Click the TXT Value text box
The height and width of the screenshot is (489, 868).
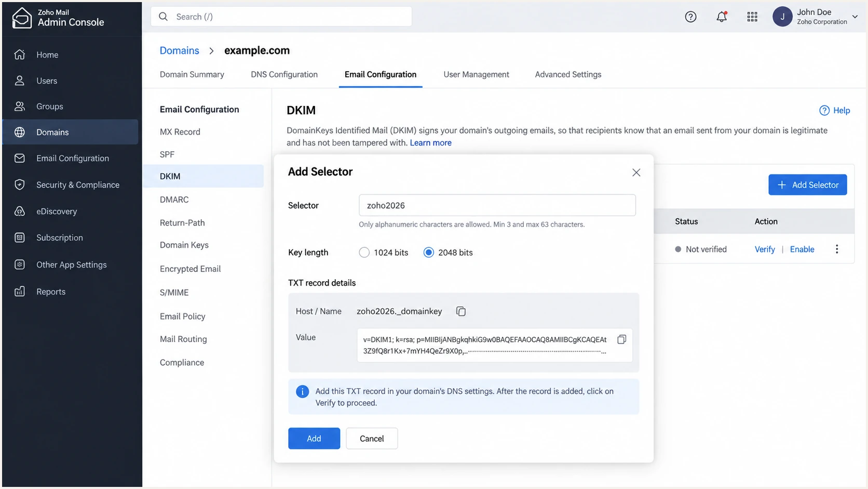[x=495, y=345]
